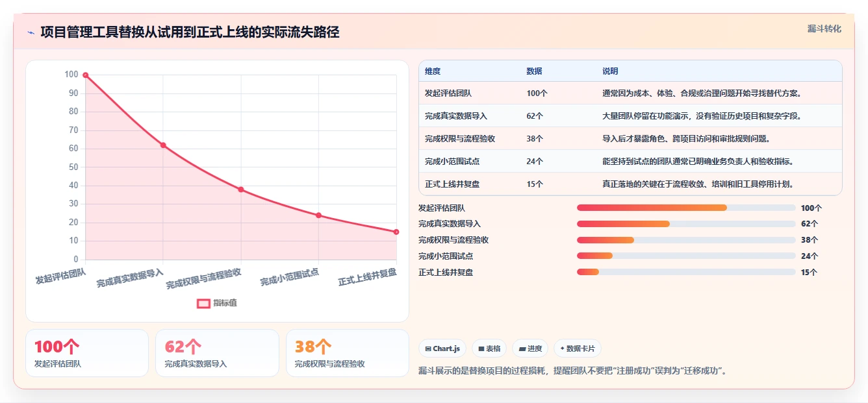
Task: Click the description starting 能坚持到试点
Action: [x=698, y=162]
